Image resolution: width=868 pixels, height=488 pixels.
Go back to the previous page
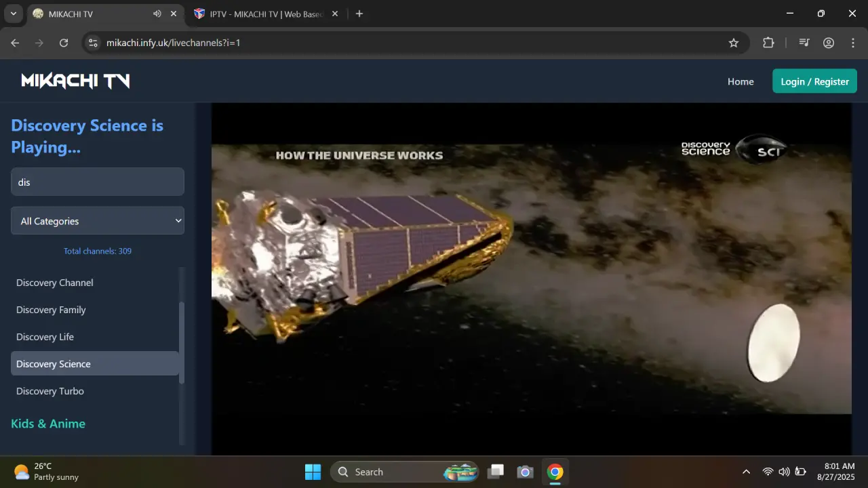click(x=15, y=43)
